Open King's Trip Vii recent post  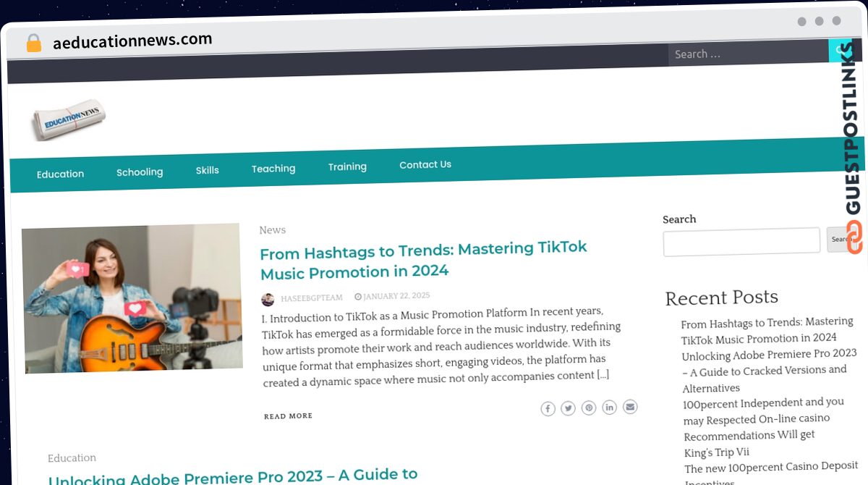click(717, 452)
